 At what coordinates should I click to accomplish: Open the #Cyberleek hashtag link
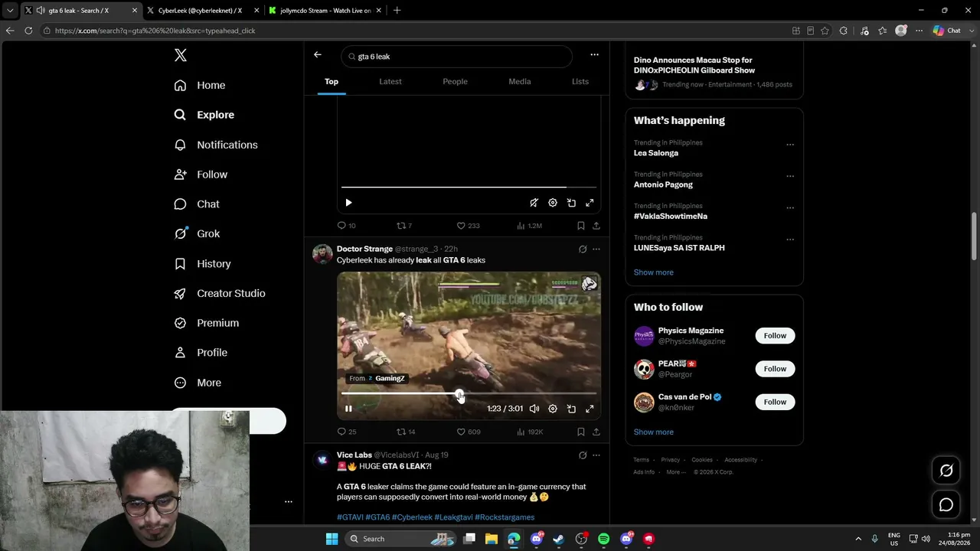[x=412, y=517]
